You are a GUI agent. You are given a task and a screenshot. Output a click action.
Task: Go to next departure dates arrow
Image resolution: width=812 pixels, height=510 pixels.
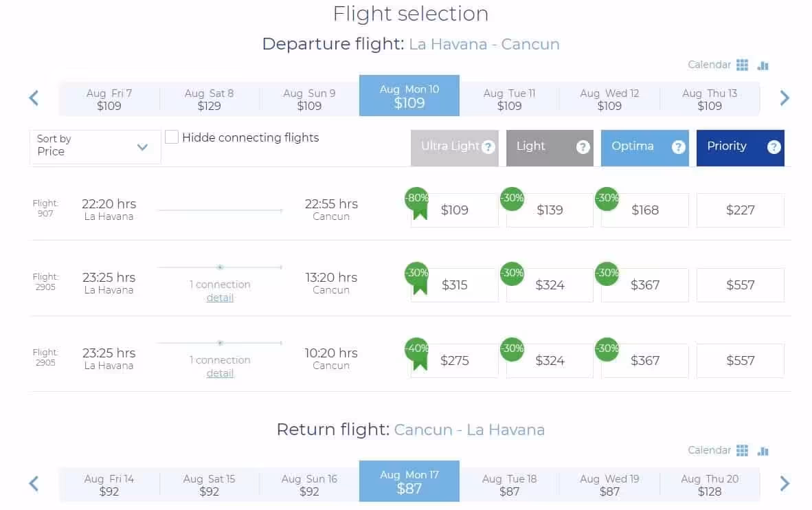[x=784, y=98]
